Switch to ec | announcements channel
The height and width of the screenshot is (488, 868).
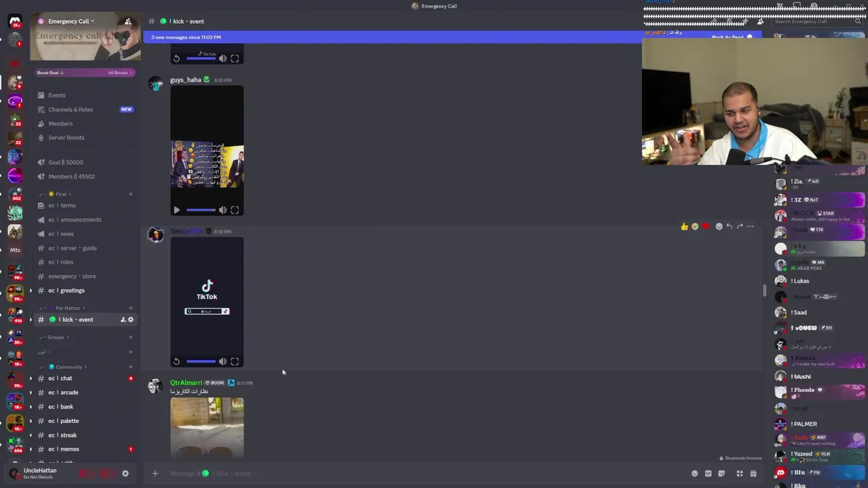[85, 220]
